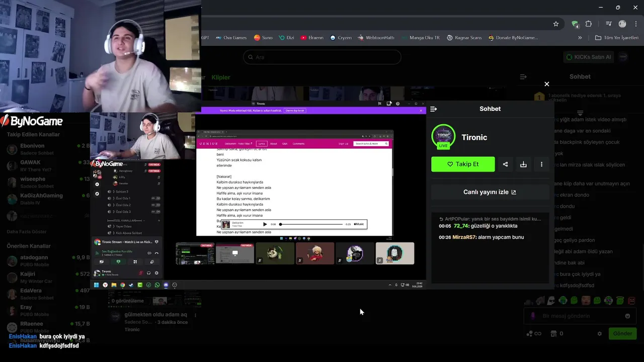This screenshot has width=644, height=362.
Task: Toggle Discord headphone deafen
Action: click(x=148, y=273)
